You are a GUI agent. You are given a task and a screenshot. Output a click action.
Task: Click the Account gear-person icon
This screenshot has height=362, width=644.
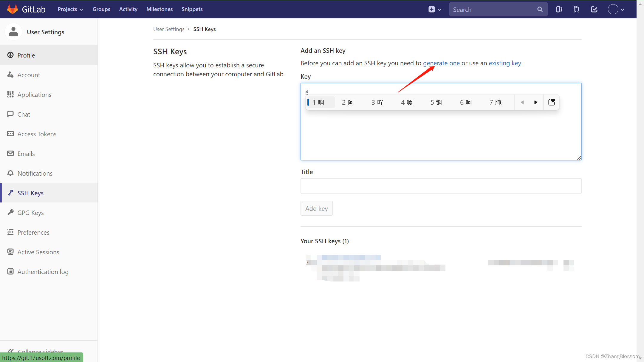tap(10, 75)
